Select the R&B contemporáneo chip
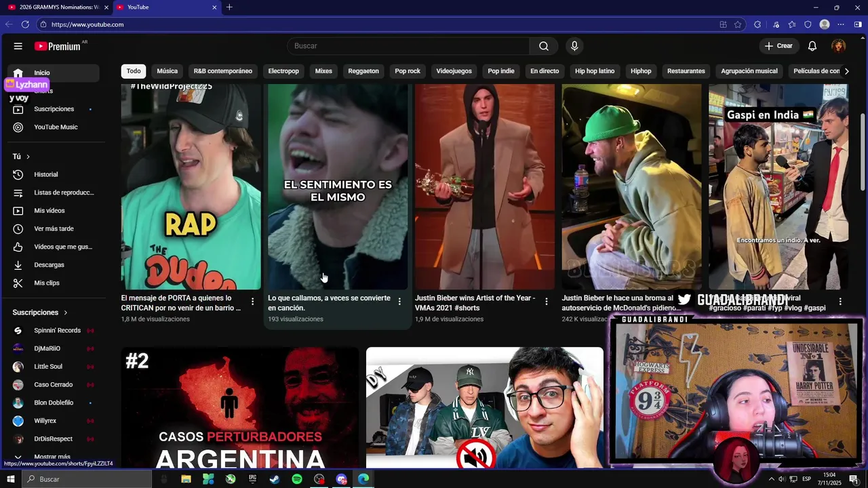This screenshot has width=868, height=488. click(222, 71)
